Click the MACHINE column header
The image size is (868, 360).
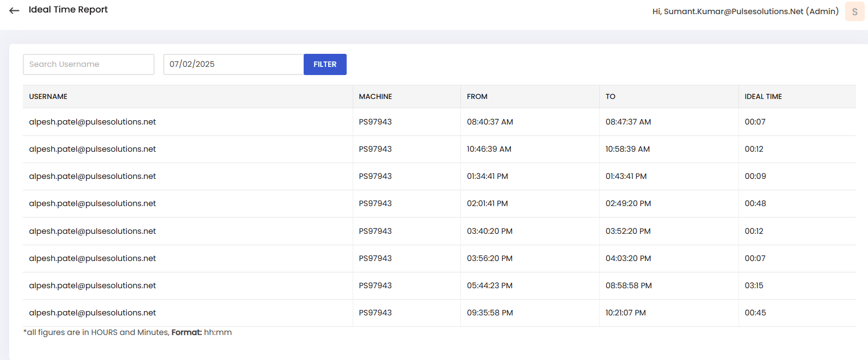375,97
